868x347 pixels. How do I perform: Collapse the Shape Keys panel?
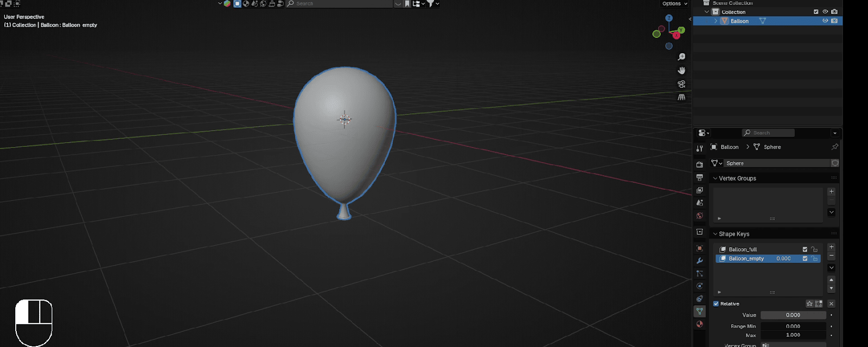(x=716, y=234)
